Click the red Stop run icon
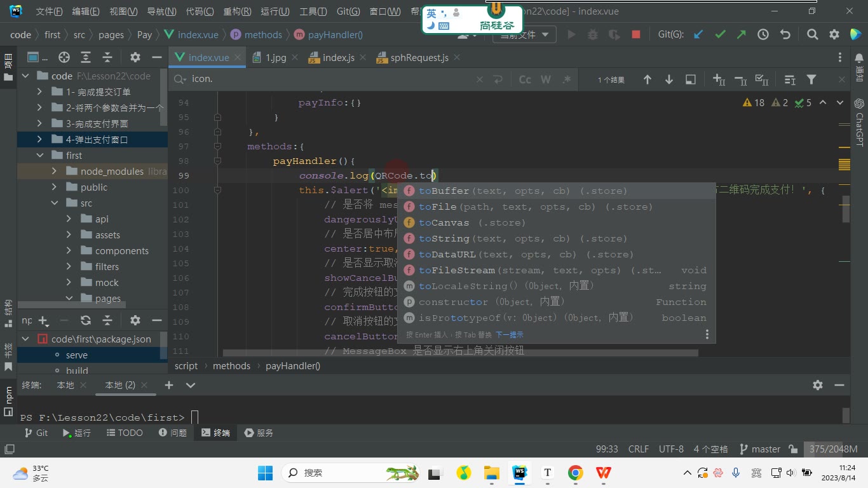 636,35
